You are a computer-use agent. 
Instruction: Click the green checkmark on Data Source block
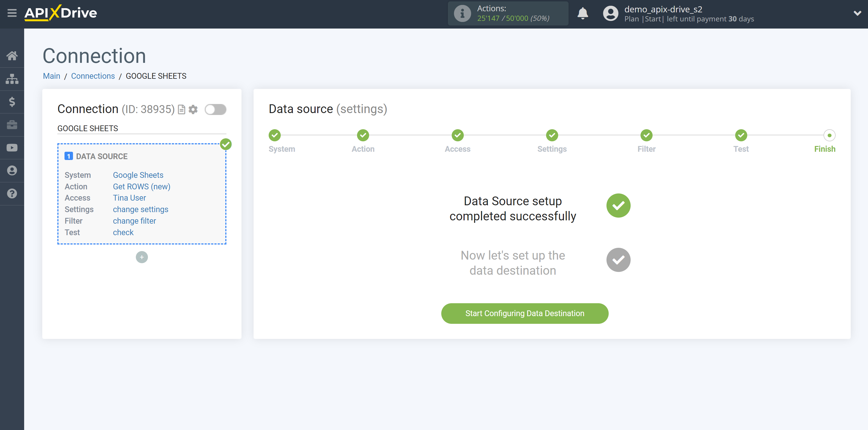(x=226, y=144)
